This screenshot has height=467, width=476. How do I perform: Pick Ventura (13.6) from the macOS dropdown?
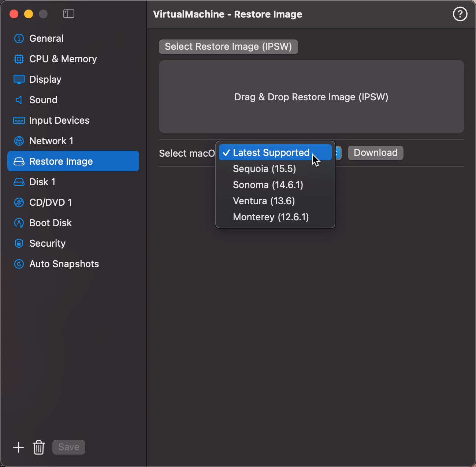pyautogui.click(x=263, y=201)
